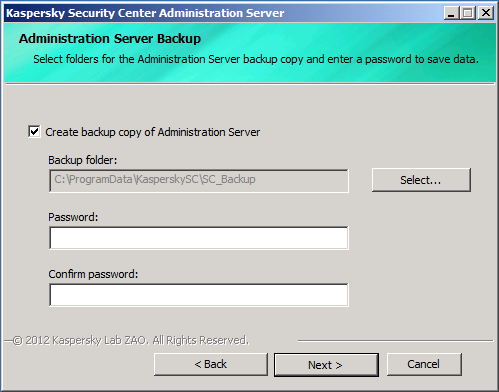Click the Backup folder path field

(x=199, y=181)
